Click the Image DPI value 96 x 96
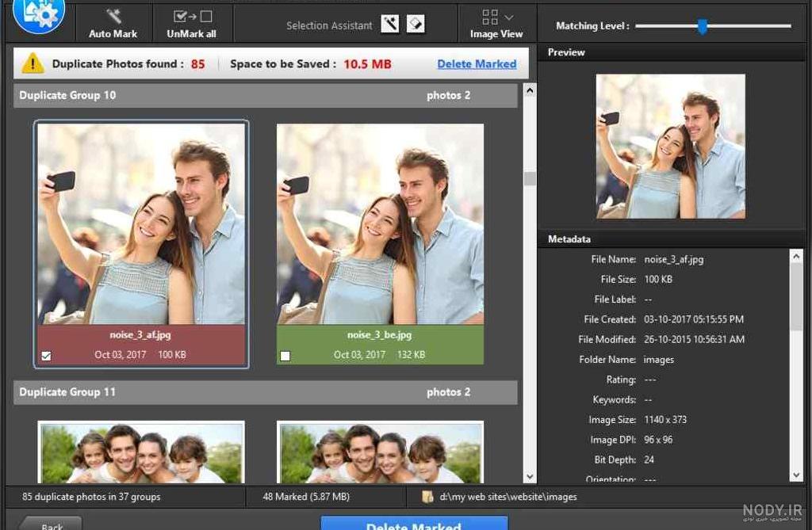The height and width of the screenshot is (530, 812). [x=658, y=440]
